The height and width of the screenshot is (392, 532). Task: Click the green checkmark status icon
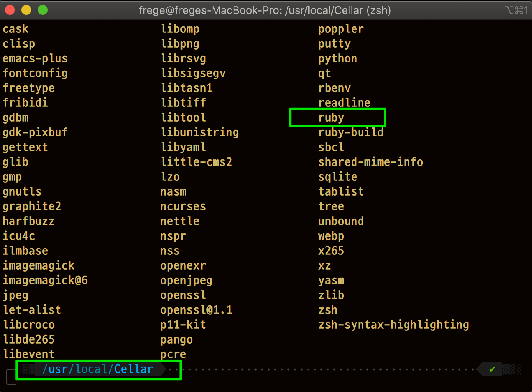(492, 369)
